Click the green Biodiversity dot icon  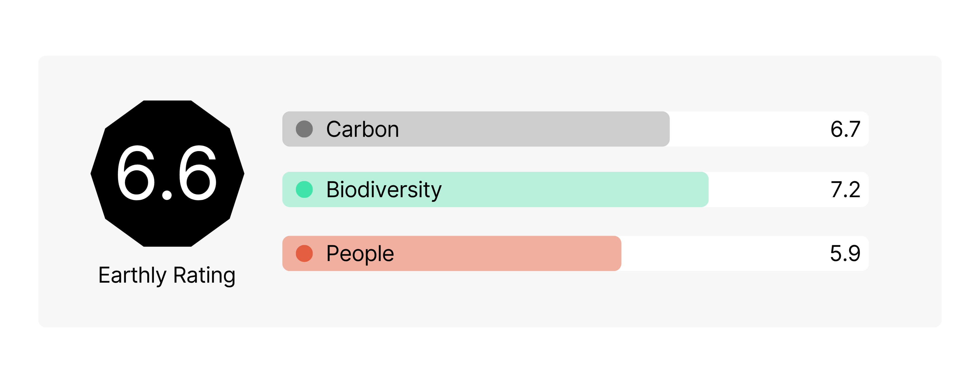click(x=304, y=189)
